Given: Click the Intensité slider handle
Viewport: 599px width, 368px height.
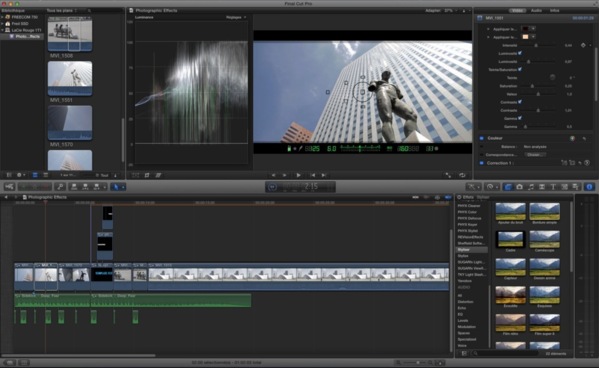Looking at the screenshot, I should click(x=536, y=45).
